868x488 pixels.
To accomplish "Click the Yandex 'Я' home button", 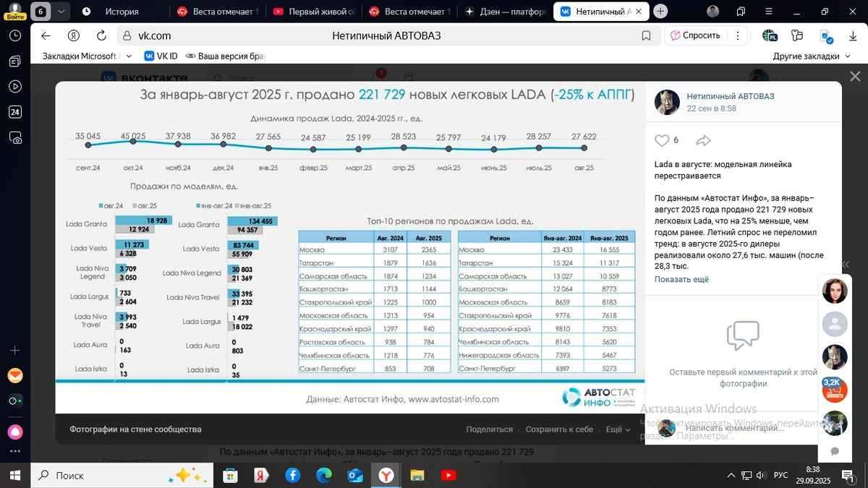I will (x=73, y=35).
